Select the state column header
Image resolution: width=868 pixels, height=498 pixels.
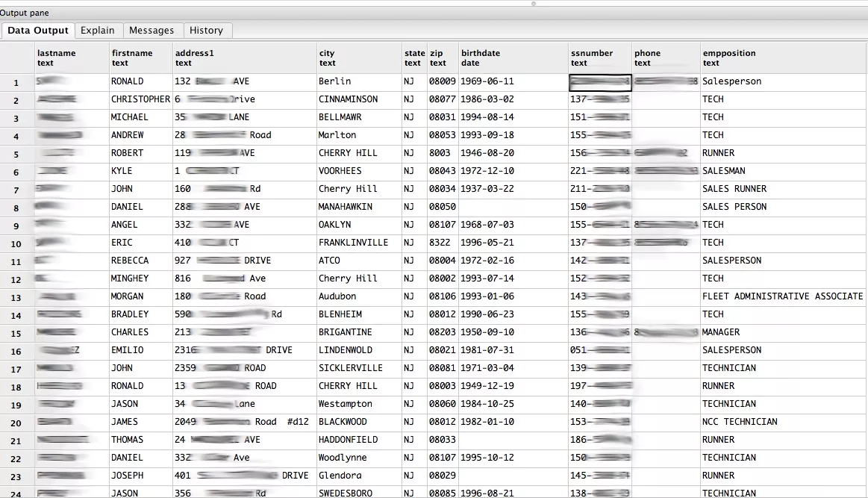click(x=415, y=57)
